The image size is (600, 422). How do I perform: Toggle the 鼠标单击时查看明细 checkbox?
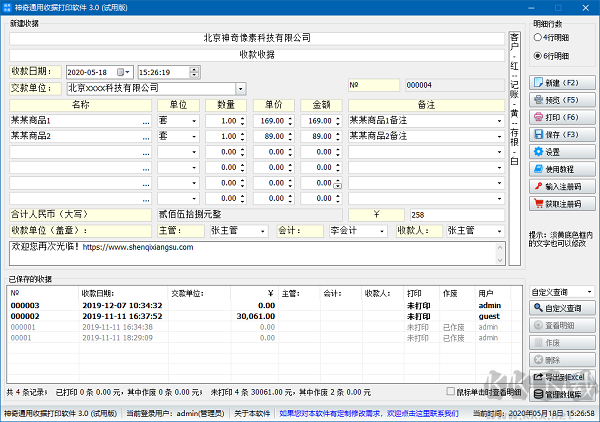click(450, 392)
